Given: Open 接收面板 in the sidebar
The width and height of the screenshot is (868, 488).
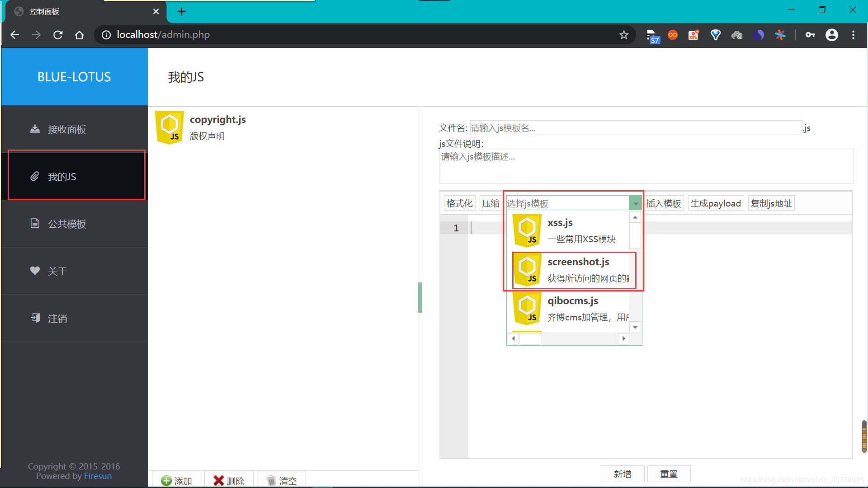Looking at the screenshot, I should pos(67,130).
